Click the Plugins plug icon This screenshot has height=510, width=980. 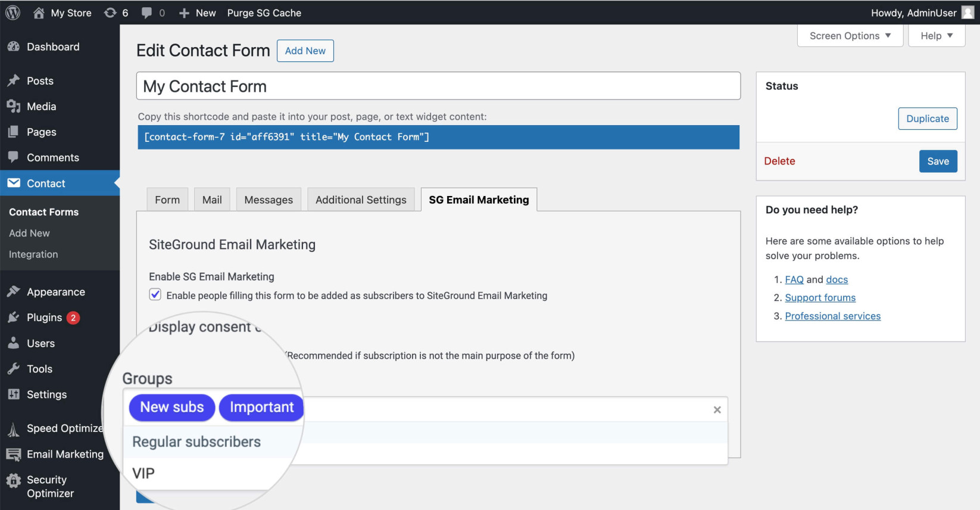(14, 317)
